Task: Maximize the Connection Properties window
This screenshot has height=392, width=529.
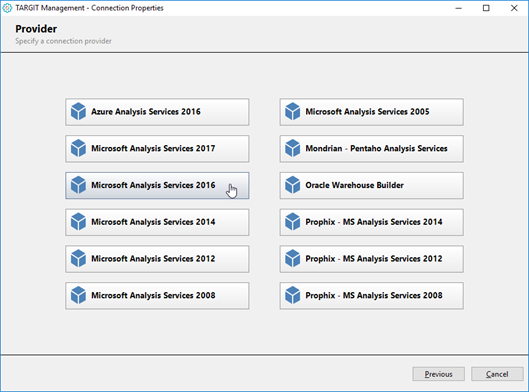Action: click(x=486, y=8)
